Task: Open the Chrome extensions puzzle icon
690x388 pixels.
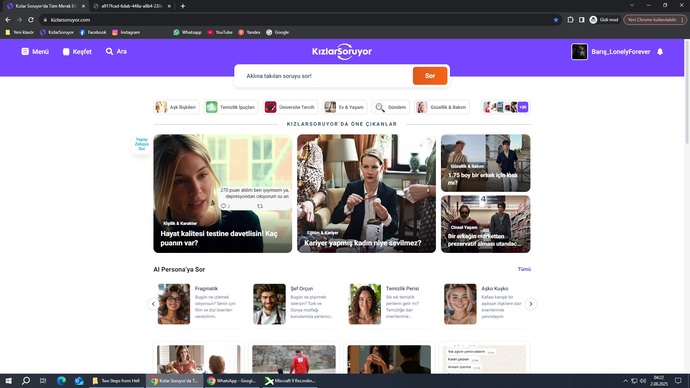Action: coord(570,20)
